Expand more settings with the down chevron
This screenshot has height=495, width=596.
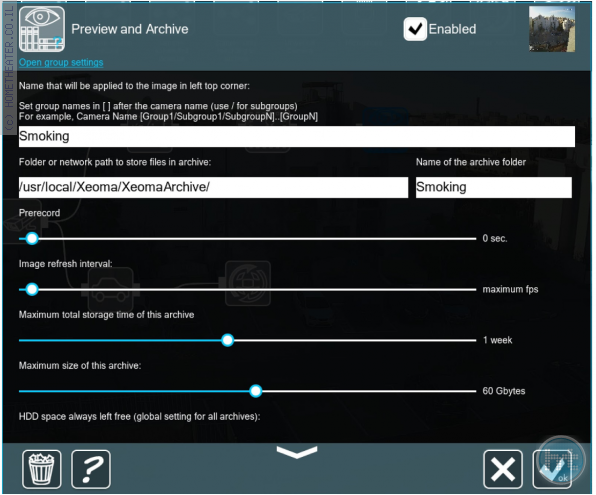coord(297,452)
